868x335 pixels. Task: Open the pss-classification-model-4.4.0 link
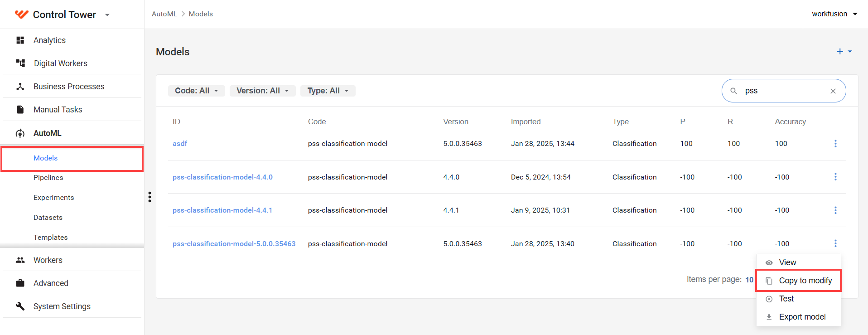tap(222, 177)
